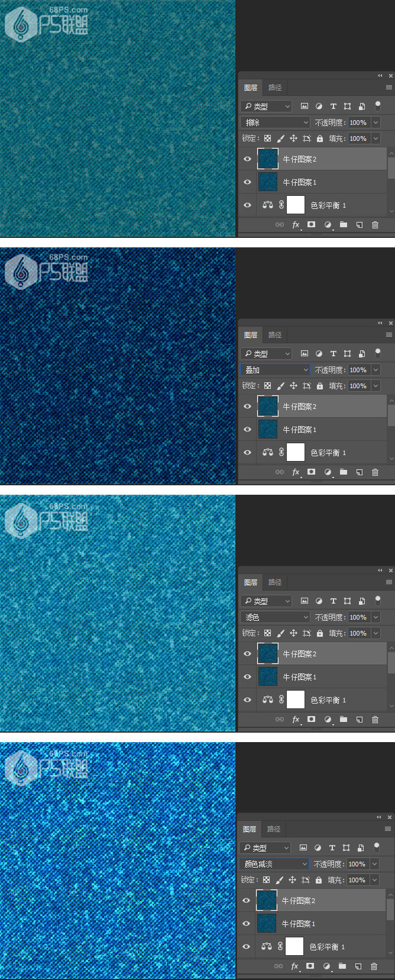Click link layers icon in 颜色减淡 panel

(279, 966)
